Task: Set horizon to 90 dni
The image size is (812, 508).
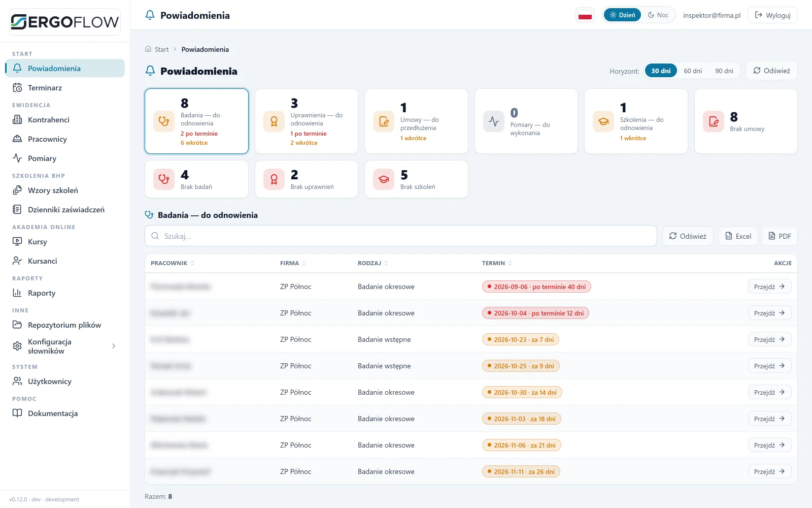Action: tap(724, 71)
